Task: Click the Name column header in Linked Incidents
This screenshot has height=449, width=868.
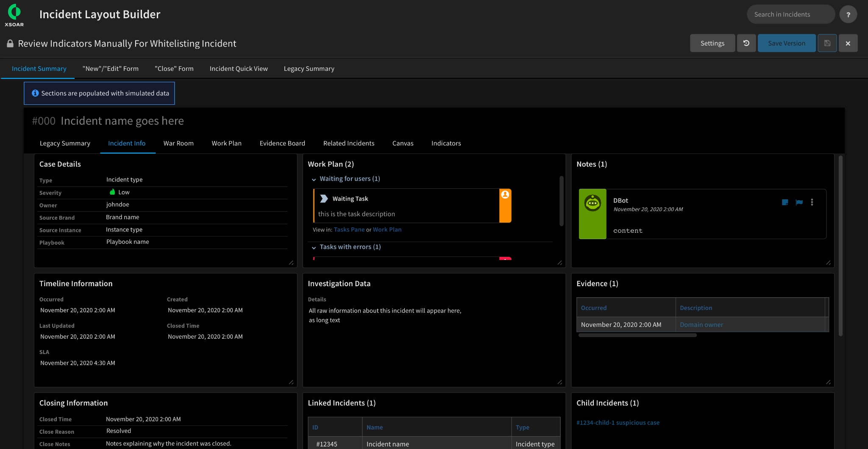Action: 437,427
